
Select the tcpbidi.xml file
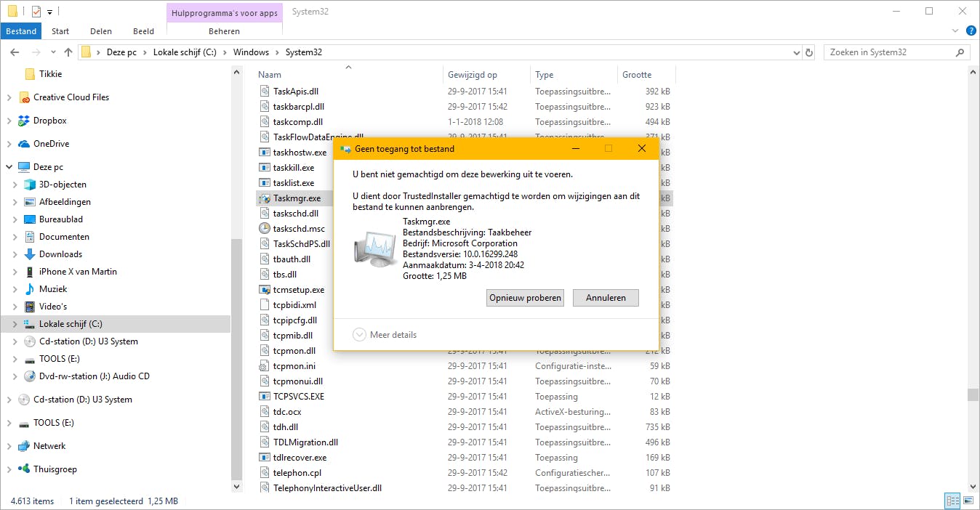click(x=294, y=305)
